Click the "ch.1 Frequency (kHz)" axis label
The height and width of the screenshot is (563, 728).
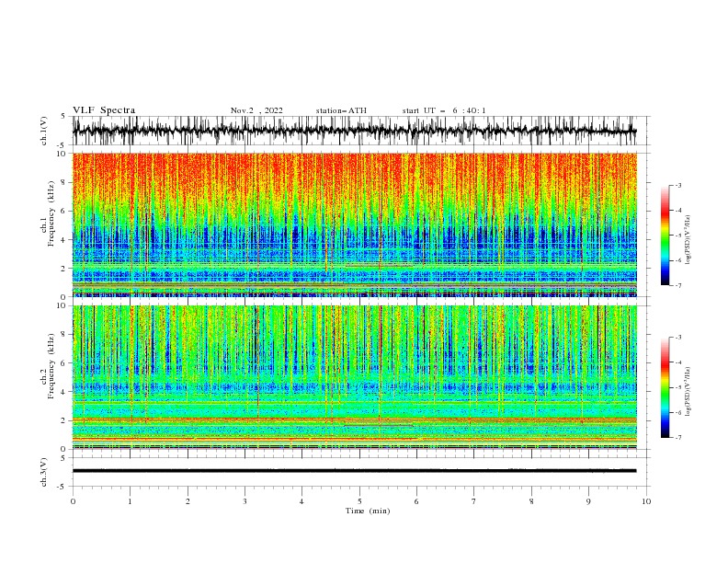pyautogui.click(x=49, y=213)
